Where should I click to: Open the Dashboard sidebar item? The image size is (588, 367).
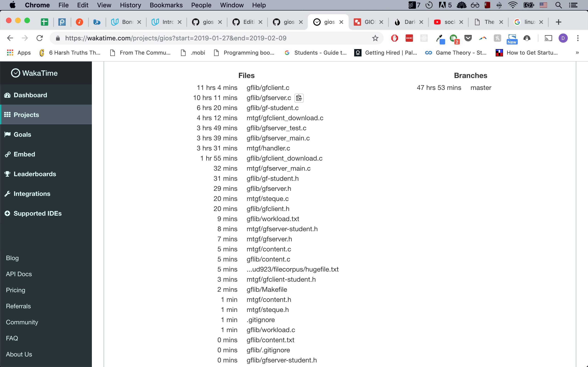(x=30, y=95)
